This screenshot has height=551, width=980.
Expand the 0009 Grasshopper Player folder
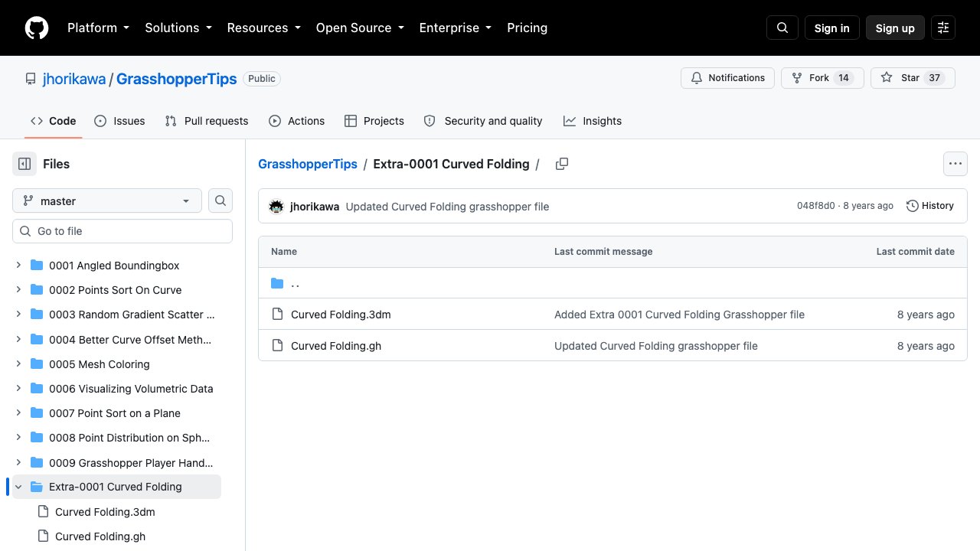click(x=18, y=462)
